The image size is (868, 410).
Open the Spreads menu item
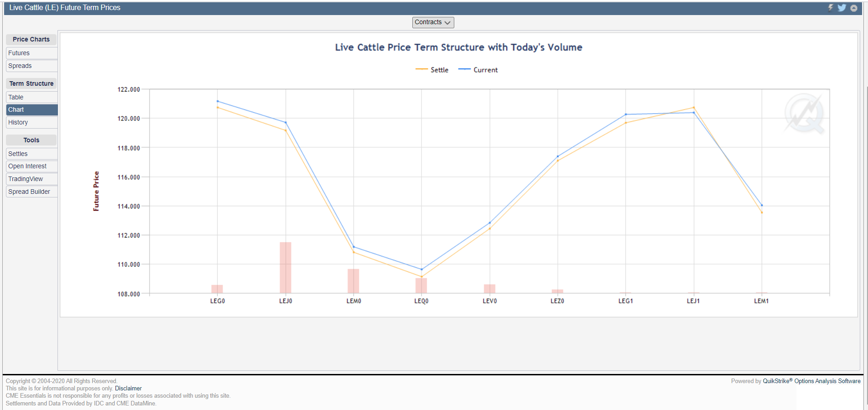pyautogui.click(x=31, y=66)
